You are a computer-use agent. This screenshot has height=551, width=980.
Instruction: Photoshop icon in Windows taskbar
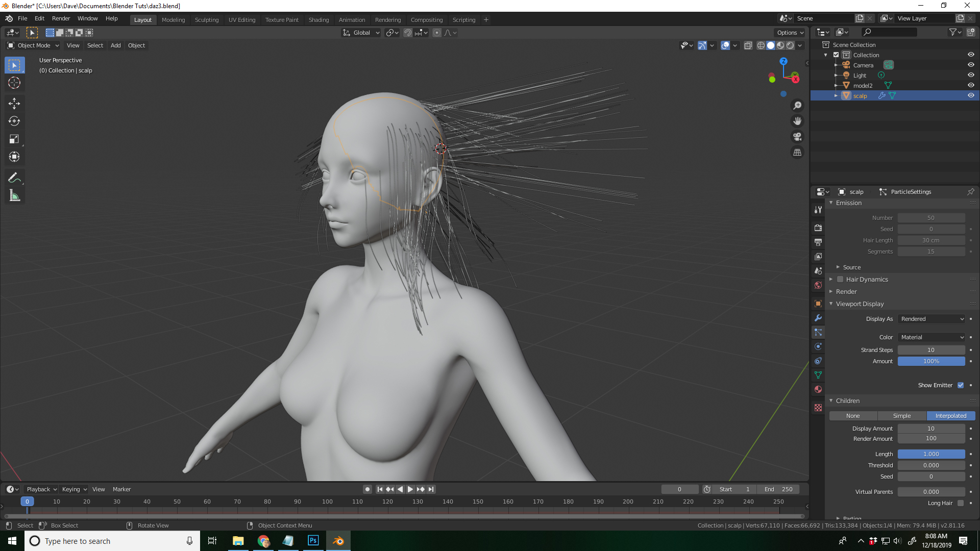pyautogui.click(x=313, y=541)
